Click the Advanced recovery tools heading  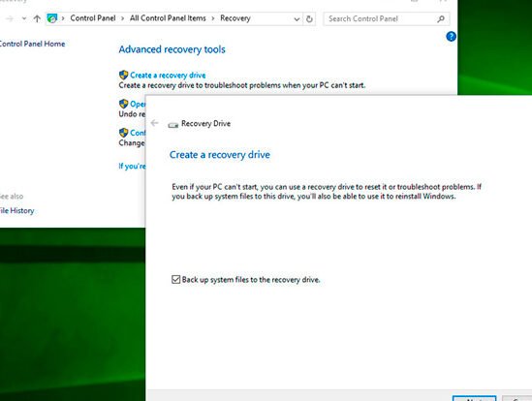(x=172, y=49)
